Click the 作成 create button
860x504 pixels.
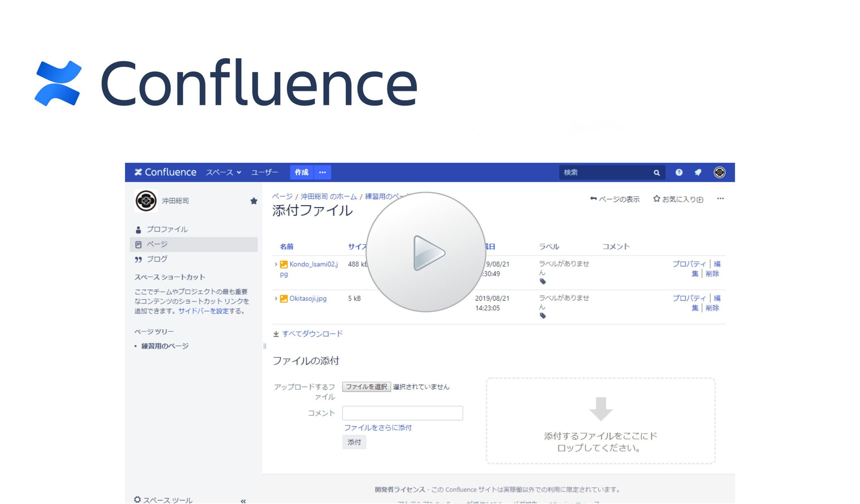(x=302, y=172)
